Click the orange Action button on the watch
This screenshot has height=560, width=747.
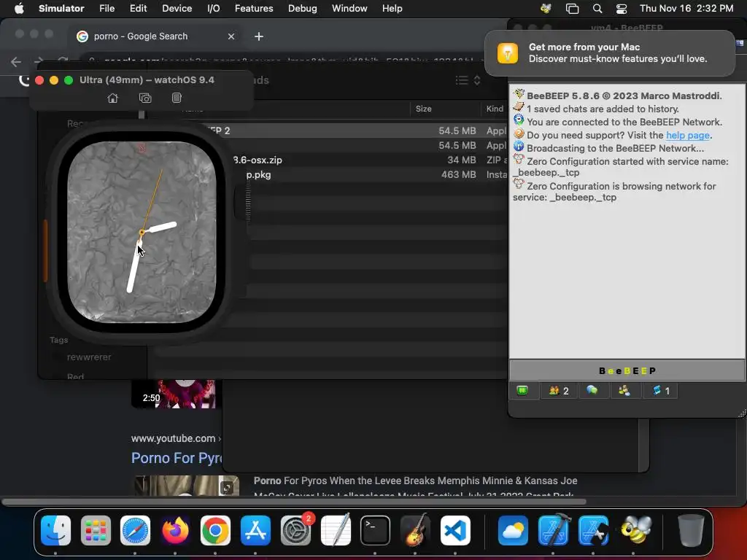click(x=45, y=250)
